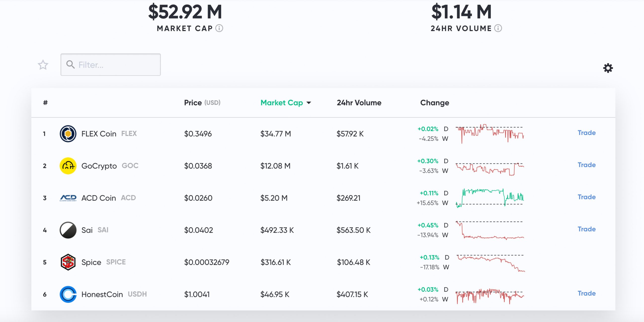Click market cap value $34.77 M
644x322 pixels.
(276, 134)
